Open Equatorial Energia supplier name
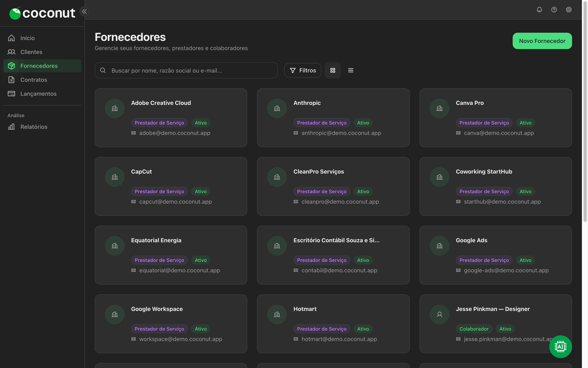The width and height of the screenshot is (588, 368). (x=156, y=240)
